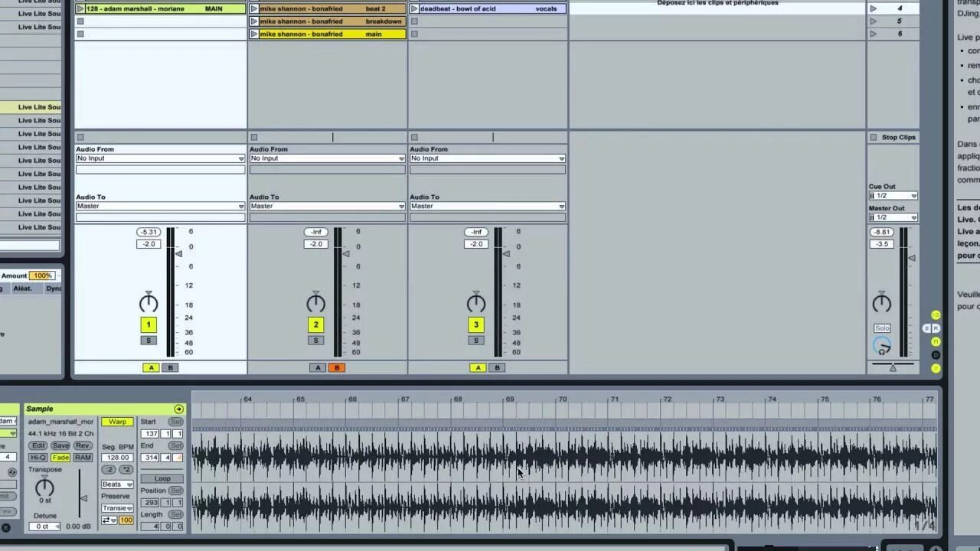The width and height of the screenshot is (980, 551).
Task: Open track 1 Audio To Master dropdown
Action: 160,206
